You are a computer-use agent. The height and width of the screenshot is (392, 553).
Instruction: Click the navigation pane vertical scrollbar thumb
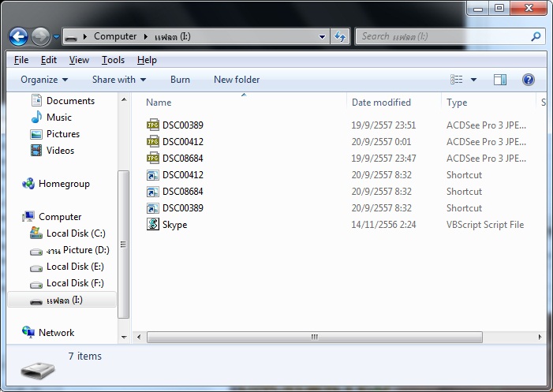(x=123, y=245)
